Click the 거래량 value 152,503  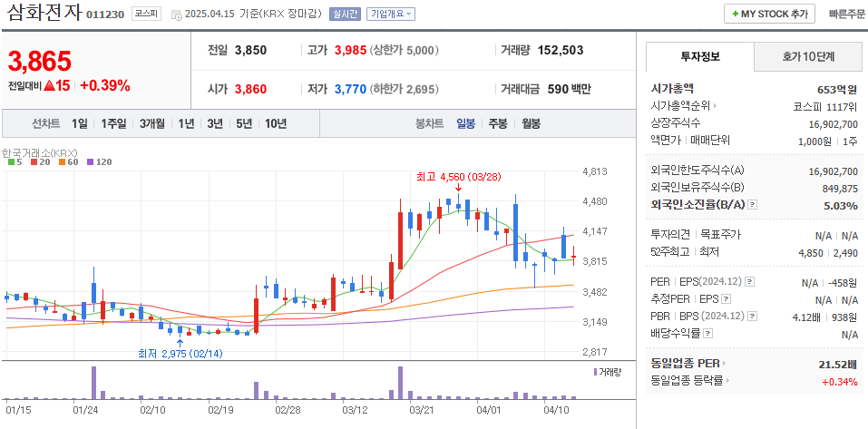[x=561, y=51]
